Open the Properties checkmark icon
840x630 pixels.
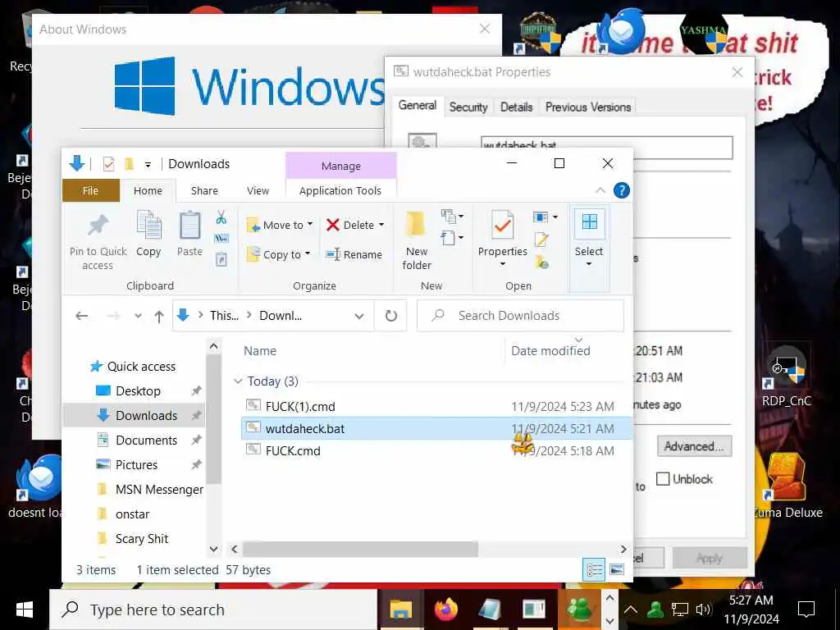coord(503,225)
